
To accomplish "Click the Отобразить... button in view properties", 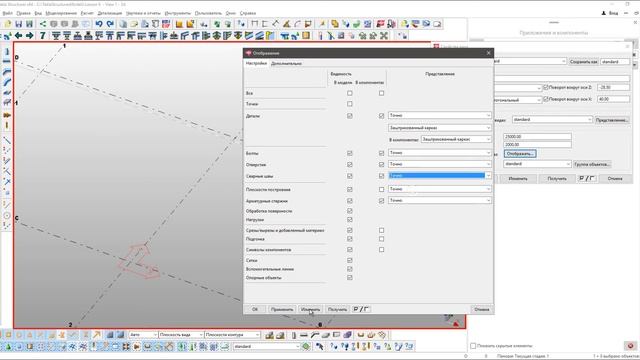I will click(520, 154).
